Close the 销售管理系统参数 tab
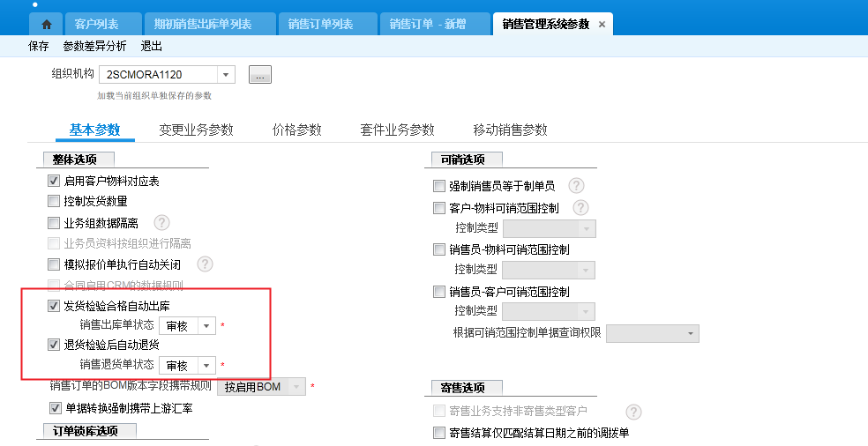Image resolution: width=868 pixels, height=446 pixels. pyautogui.click(x=602, y=25)
